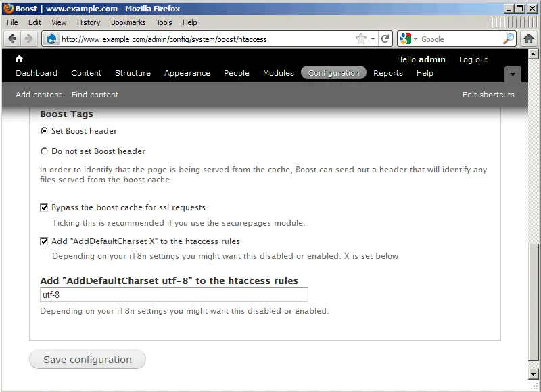Click the Add content shortcut
Image resolution: width=541 pixels, height=392 pixels.
click(39, 95)
